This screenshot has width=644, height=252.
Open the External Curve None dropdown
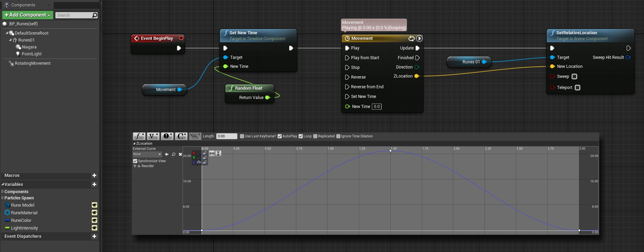tap(147, 154)
